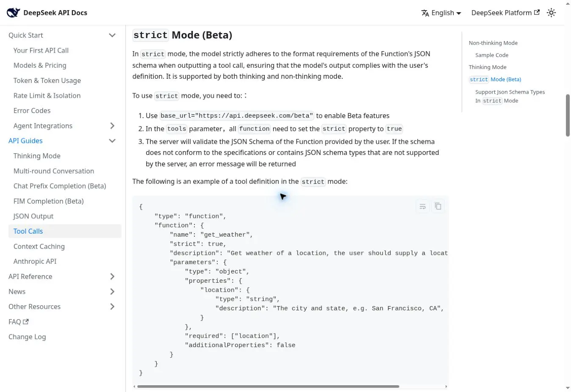Open Rate Limit & Isolation page
Viewport: 571px width, 392px height.
[x=47, y=96]
